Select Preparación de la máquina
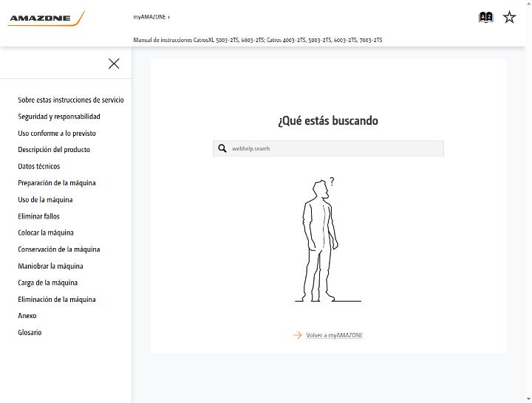This screenshot has height=403, width=532. pyautogui.click(x=57, y=183)
